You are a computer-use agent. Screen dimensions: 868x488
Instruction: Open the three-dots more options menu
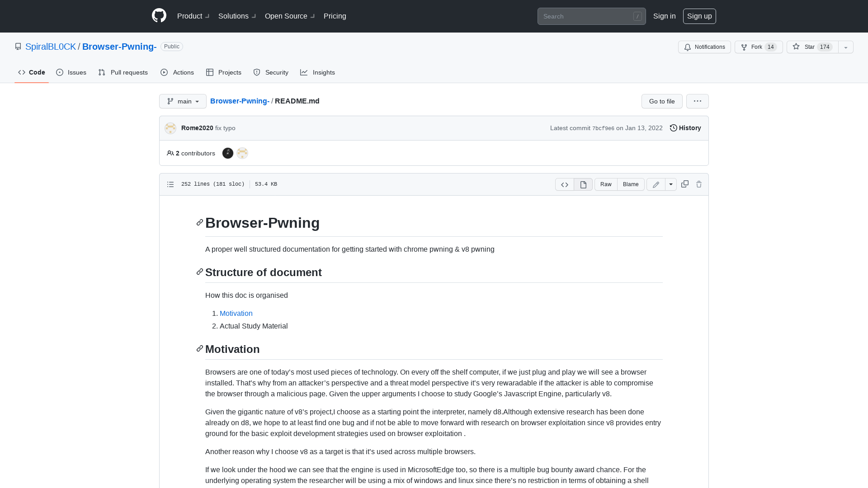coord(698,101)
